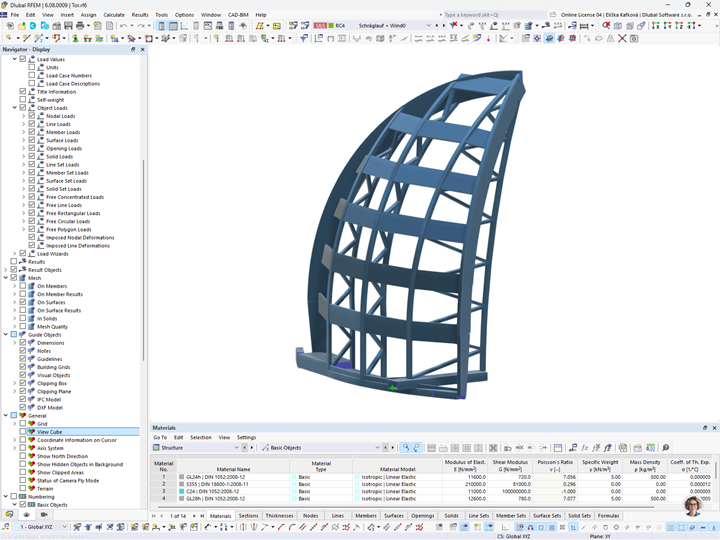Click the view in Y direction icon
The image size is (720, 540).
(x=667, y=25)
